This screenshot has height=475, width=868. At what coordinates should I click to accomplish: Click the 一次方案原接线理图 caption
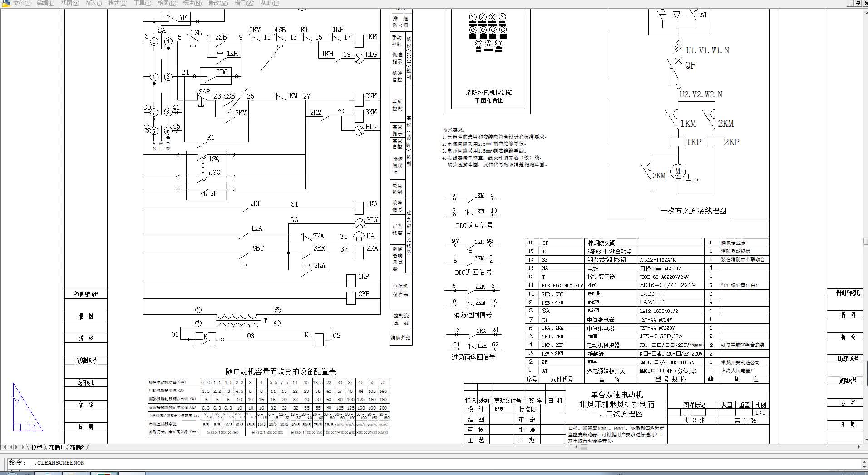click(x=693, y=211)
